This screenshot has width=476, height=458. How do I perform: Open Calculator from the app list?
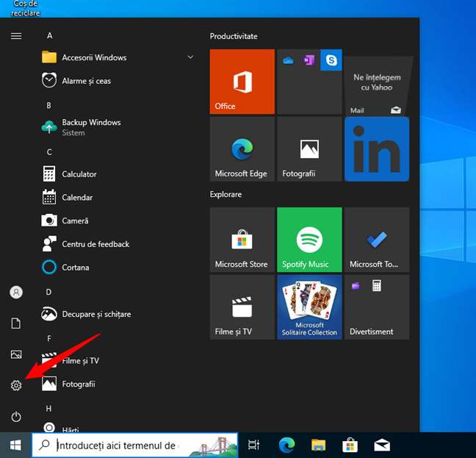pyautogui.click(x=79, y=174)
